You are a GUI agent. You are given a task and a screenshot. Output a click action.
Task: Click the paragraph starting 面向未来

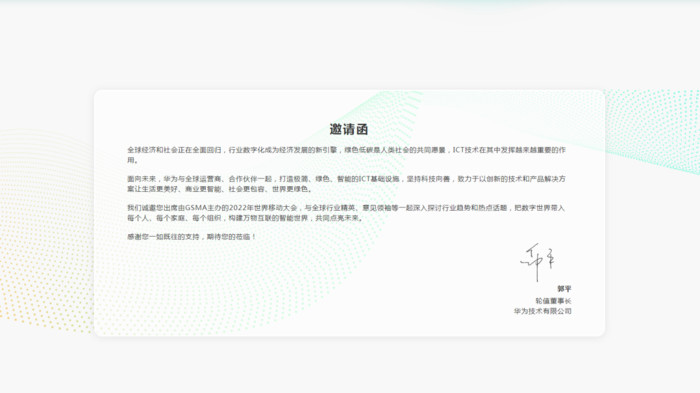point(346,184)
